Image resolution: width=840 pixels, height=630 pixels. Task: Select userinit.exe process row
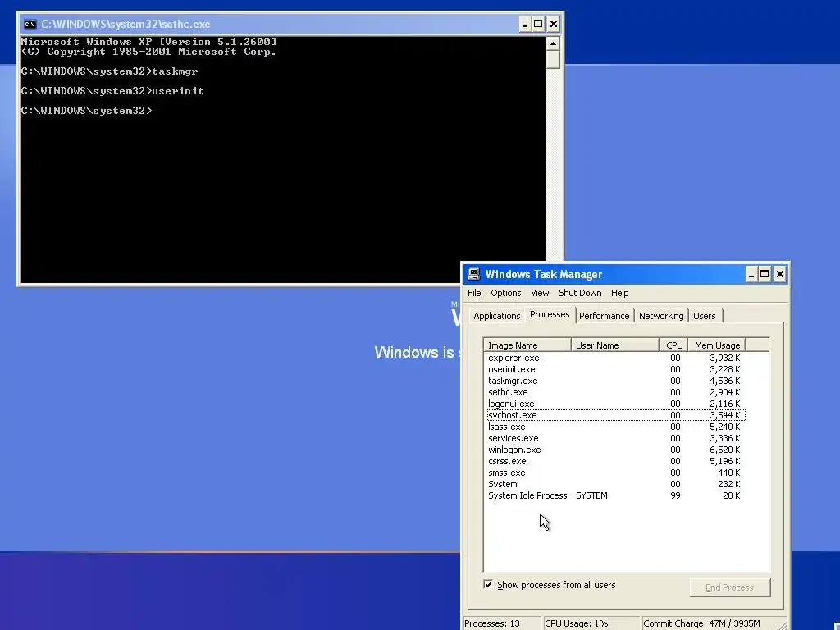tap(615, 369)
